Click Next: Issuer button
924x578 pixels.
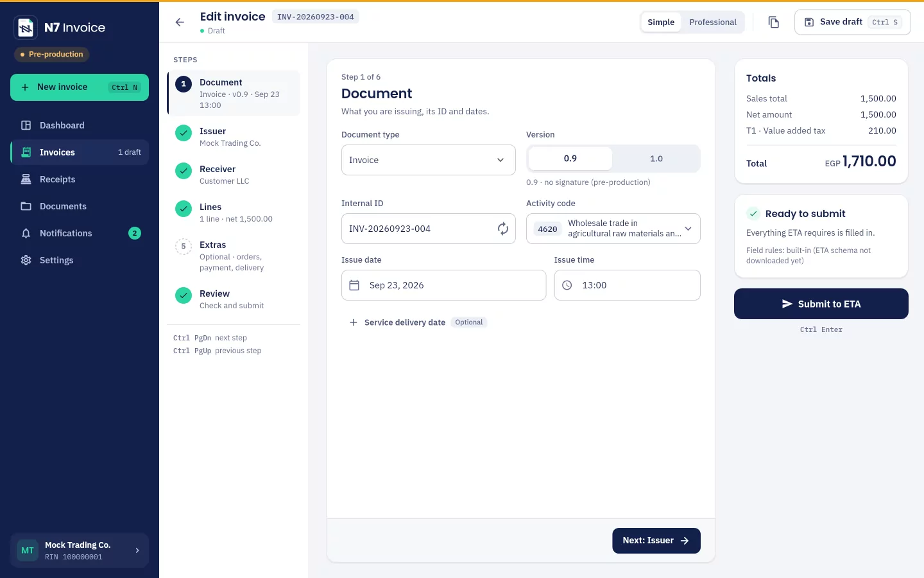pos(656,541)
